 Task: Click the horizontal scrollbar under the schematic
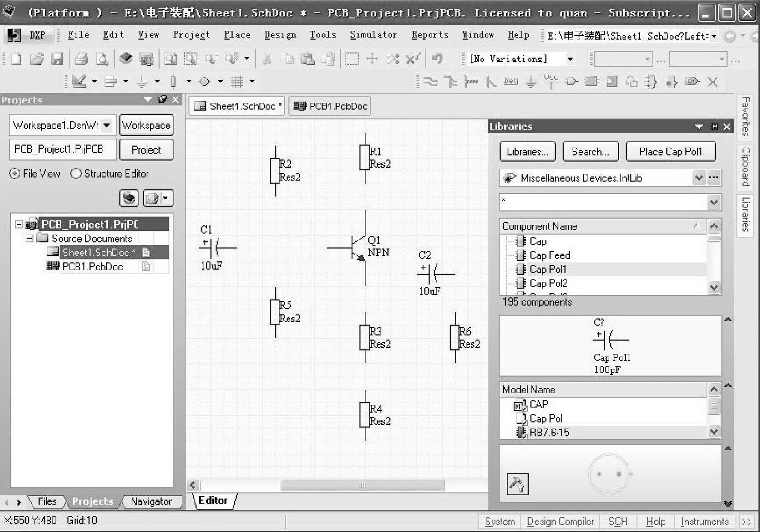(x=361, y=485)
